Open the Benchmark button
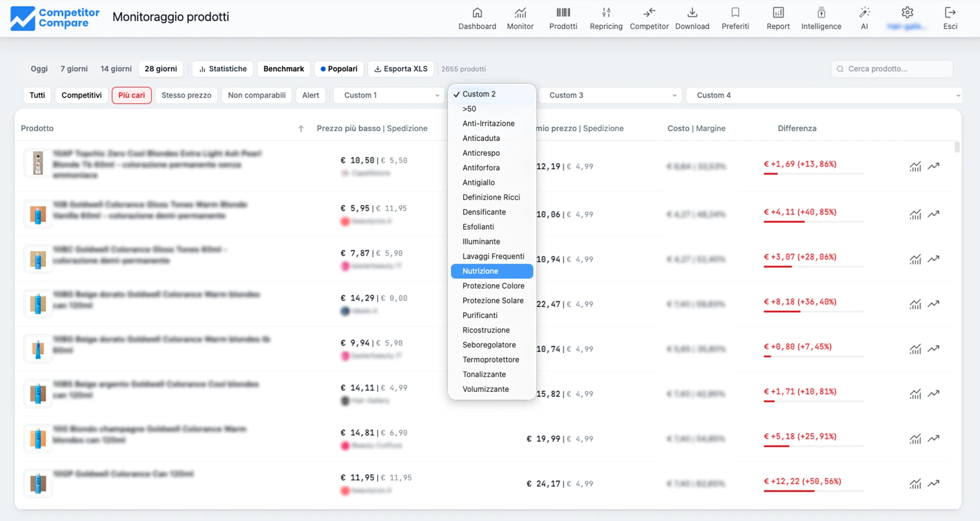 coord(284,69)
